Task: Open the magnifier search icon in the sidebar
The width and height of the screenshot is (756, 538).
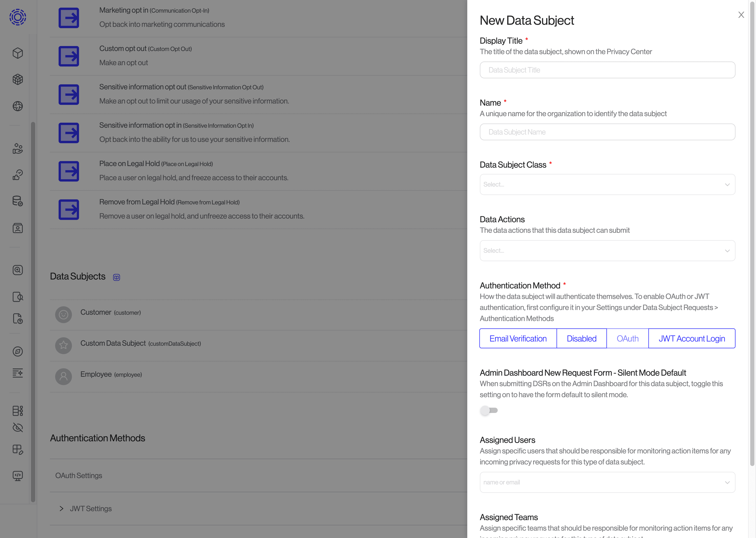Action: (18, 270)
